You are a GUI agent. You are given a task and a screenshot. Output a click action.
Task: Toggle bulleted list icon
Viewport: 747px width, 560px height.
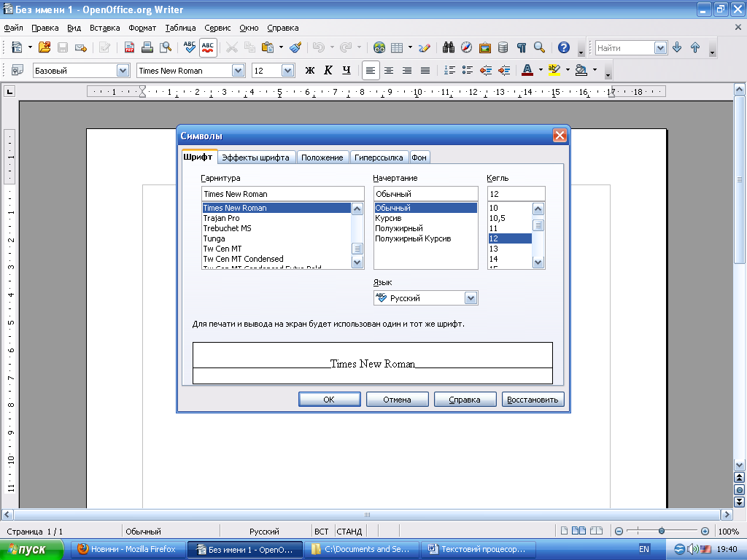click(468, 71)
